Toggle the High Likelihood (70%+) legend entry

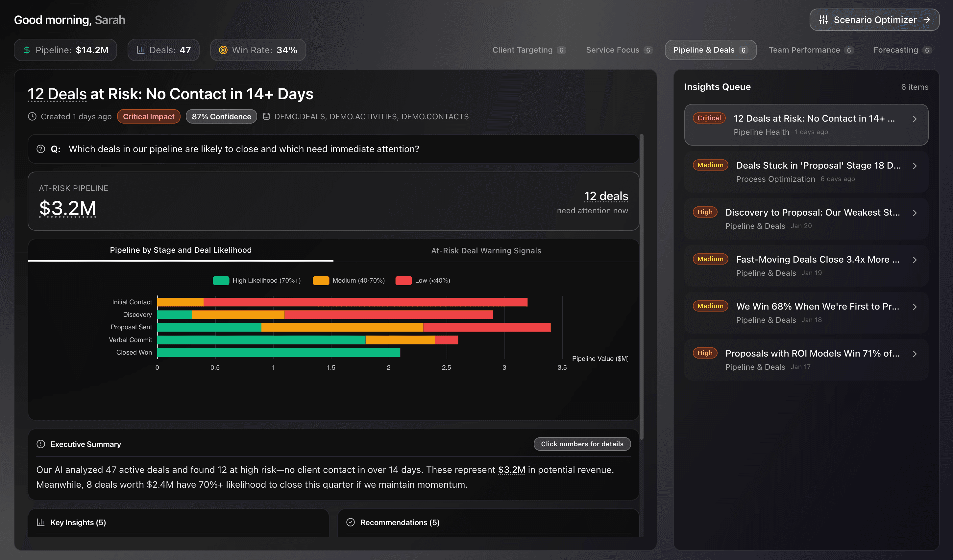[257, 280]
